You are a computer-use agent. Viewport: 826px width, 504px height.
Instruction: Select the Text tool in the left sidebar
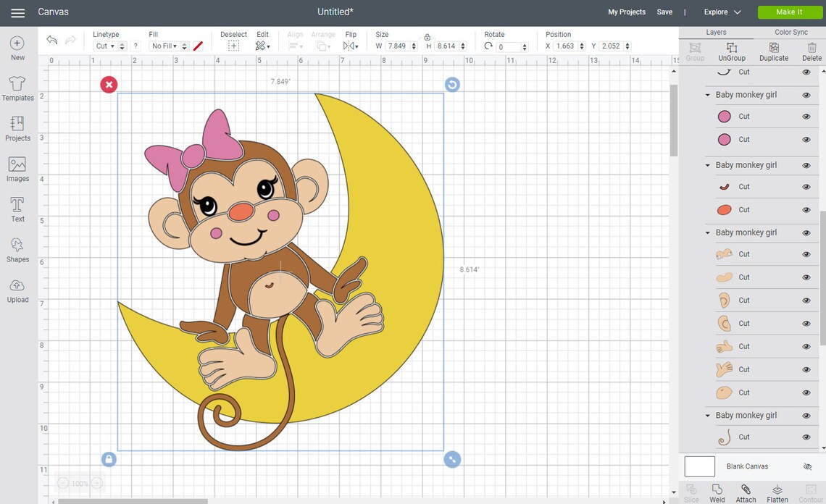click(x=17, y=209)
